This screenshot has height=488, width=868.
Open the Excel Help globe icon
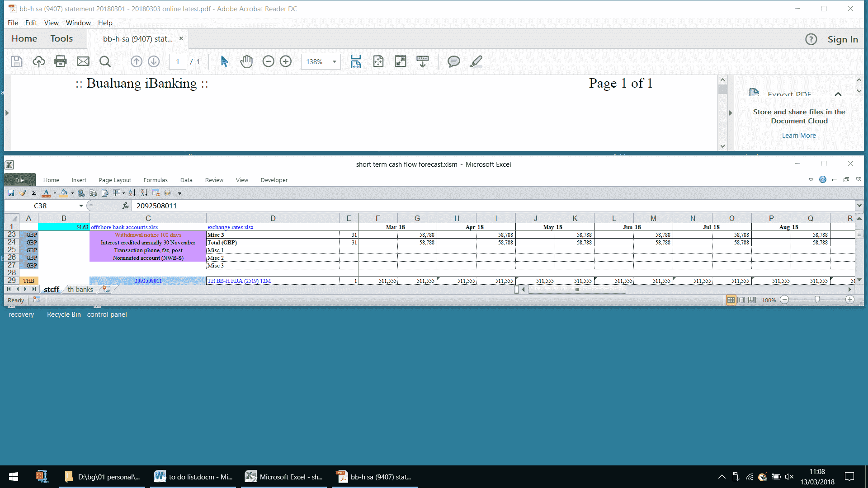tap(823, 179)
